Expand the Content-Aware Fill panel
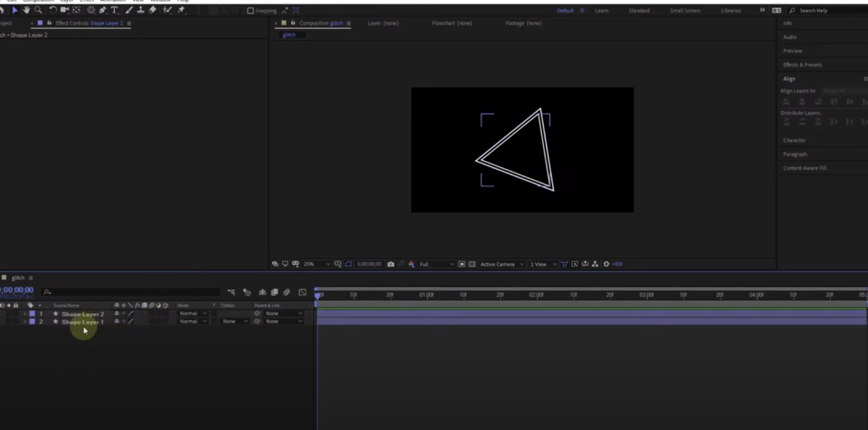The width and height of the screenshot is (868, 430). point(804,168)
